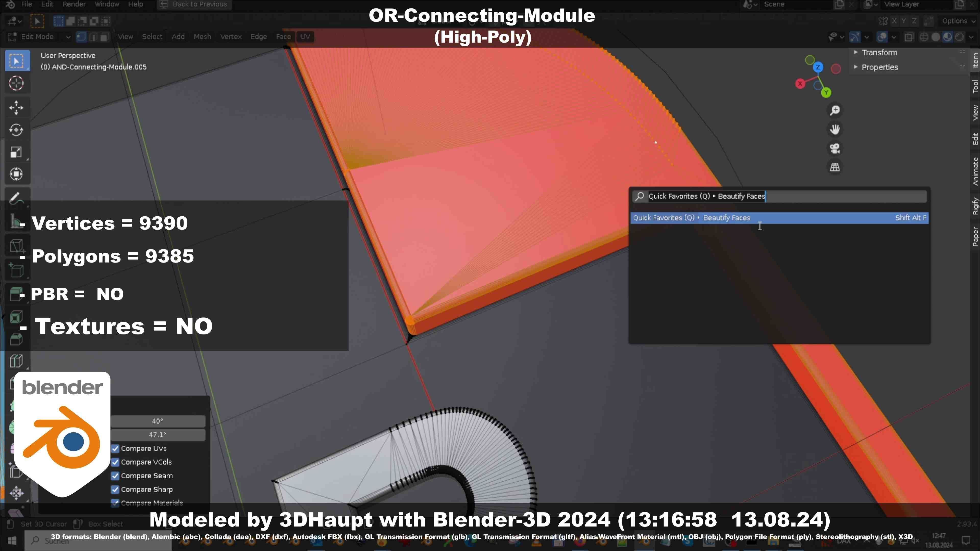Switch orthographic/perspective grid icon
Viewport: 980px width, 551px height.
pos(835,167)
